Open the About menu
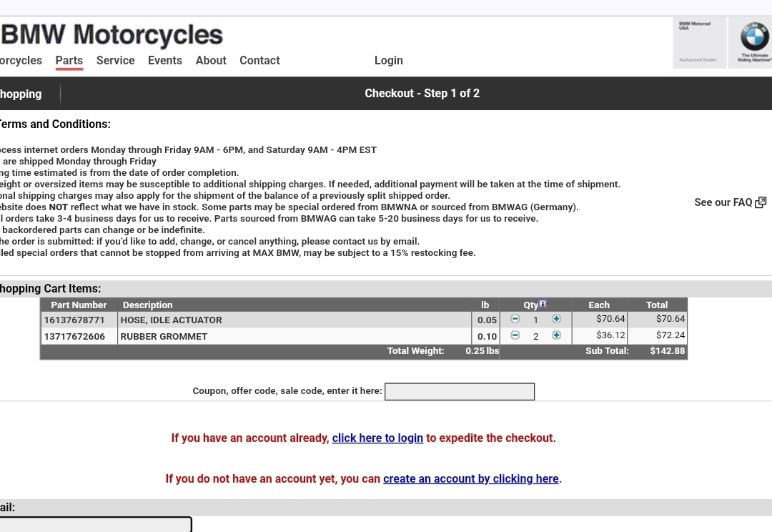Screen dimensions: 772x532 pyautogui.click(x=211, y=61)
